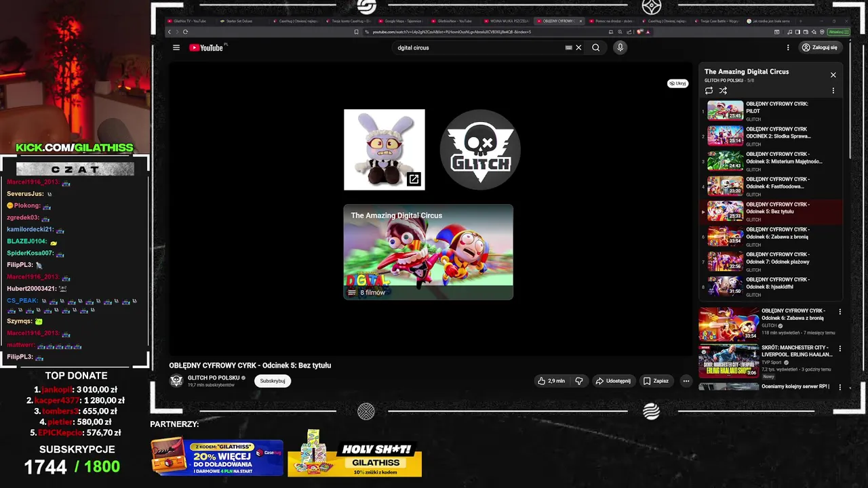Open recommended Odcinek 6 video thumbnail below playlist
Image resolution: width=868 pixels, height=488 pixels.
[729, 324]
